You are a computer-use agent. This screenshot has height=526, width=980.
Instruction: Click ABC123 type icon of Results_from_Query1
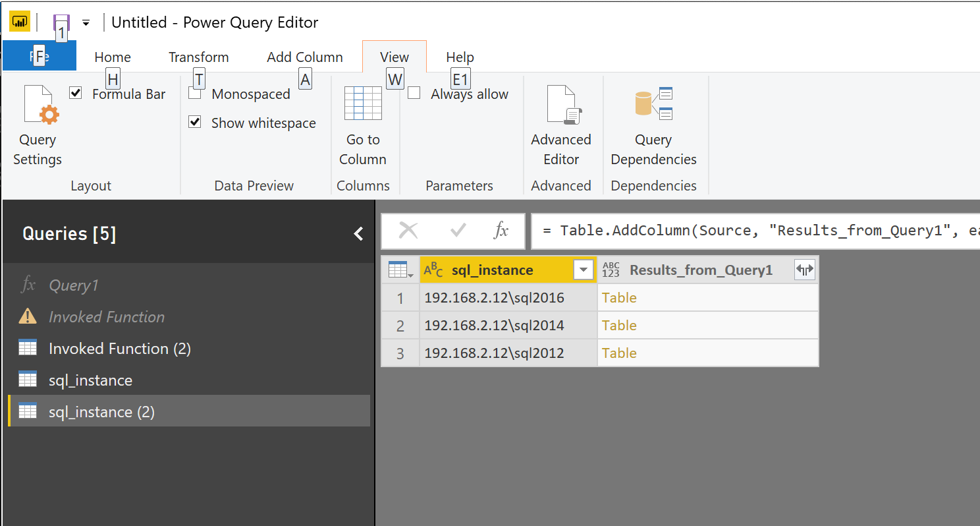click(x=611, y=270)
